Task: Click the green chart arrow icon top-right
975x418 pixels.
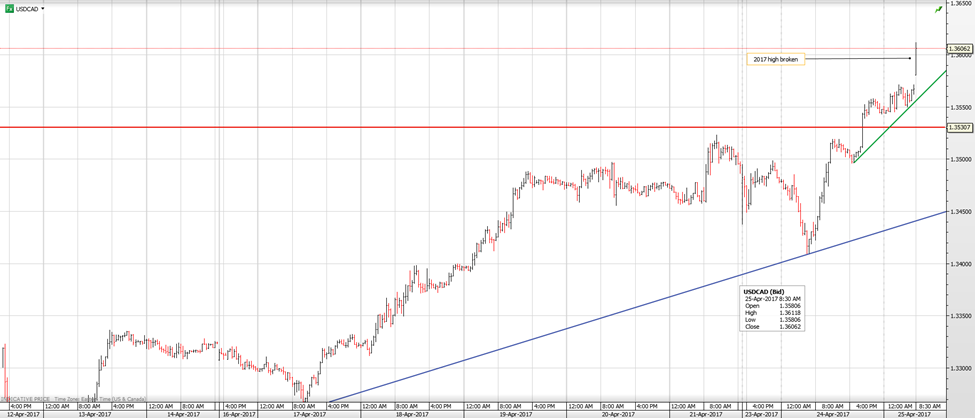Action: pos(938,9)
